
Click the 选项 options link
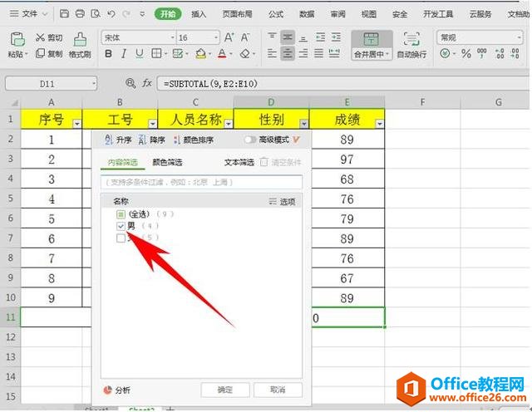pos(283,202)
